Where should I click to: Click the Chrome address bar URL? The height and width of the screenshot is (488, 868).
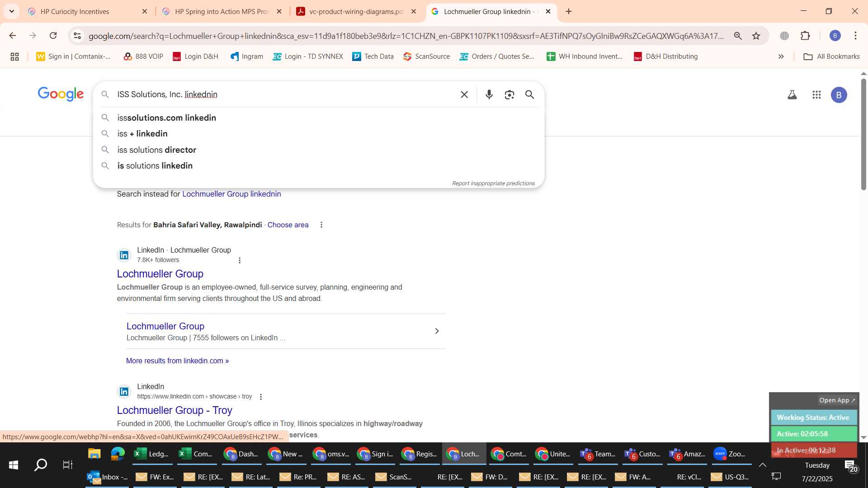pos(406,36)
